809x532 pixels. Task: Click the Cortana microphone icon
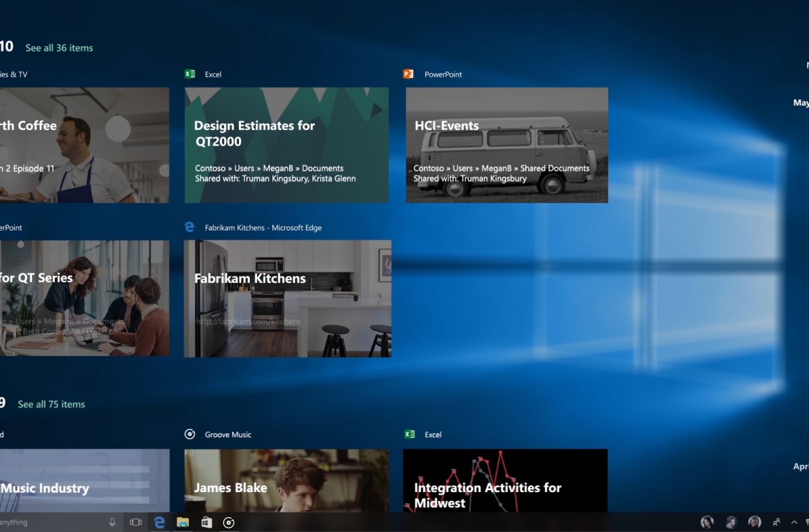pos(112,522)
